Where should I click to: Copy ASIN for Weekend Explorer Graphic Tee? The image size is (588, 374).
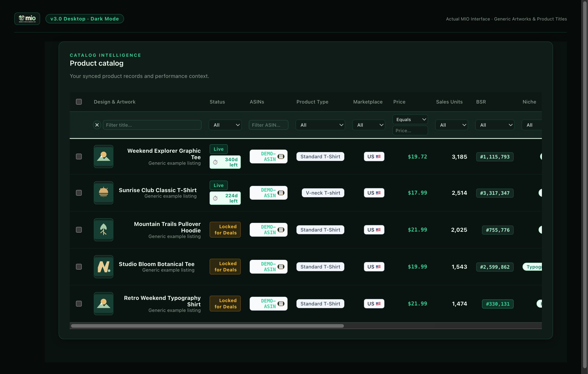281,157
